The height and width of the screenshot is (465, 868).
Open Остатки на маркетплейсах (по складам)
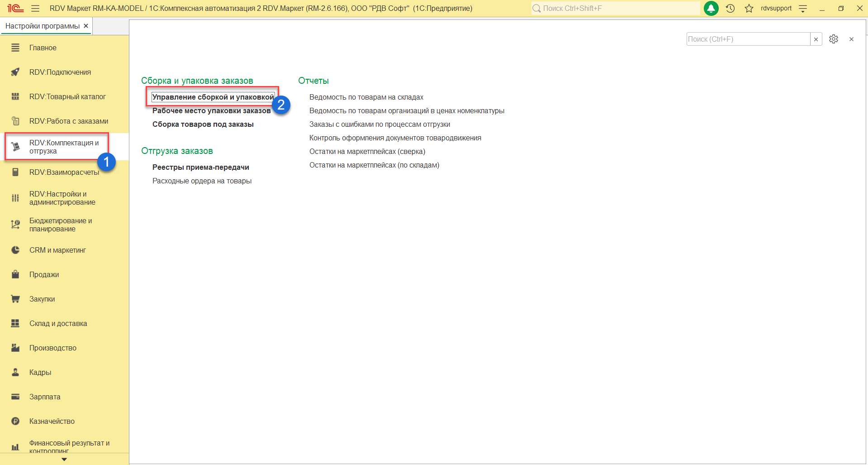pos(374,165)
